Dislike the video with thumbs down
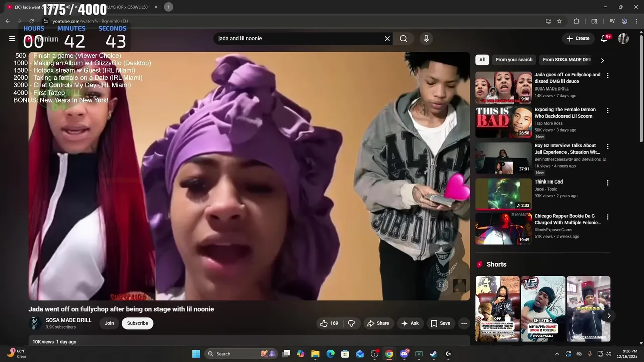This screenshot has height=362, width=644. [x=352, y=323]
